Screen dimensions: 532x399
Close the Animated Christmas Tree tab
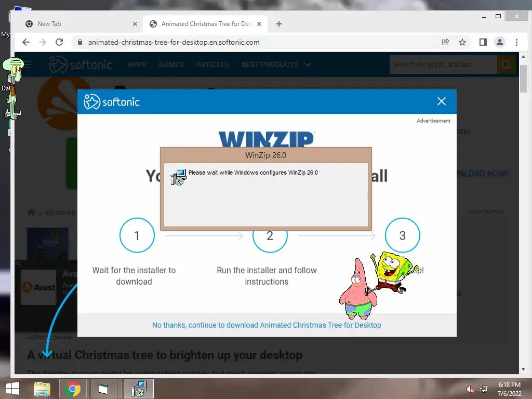[259, 24]
